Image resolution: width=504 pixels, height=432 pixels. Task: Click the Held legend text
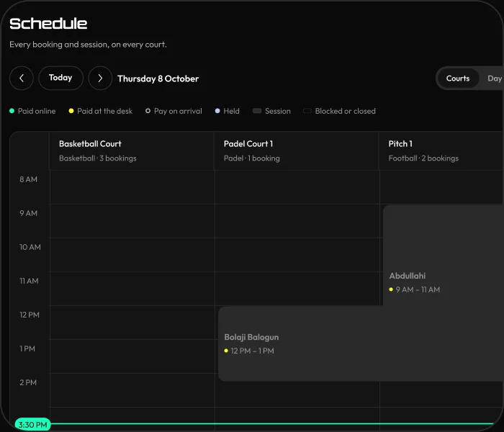pyautogui.click(x=231, y=111)
